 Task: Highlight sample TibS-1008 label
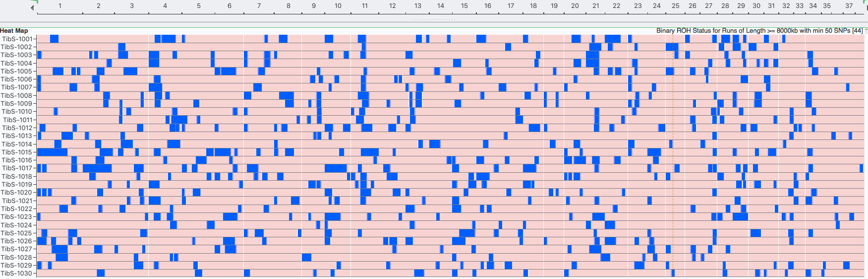pos(17,96)
